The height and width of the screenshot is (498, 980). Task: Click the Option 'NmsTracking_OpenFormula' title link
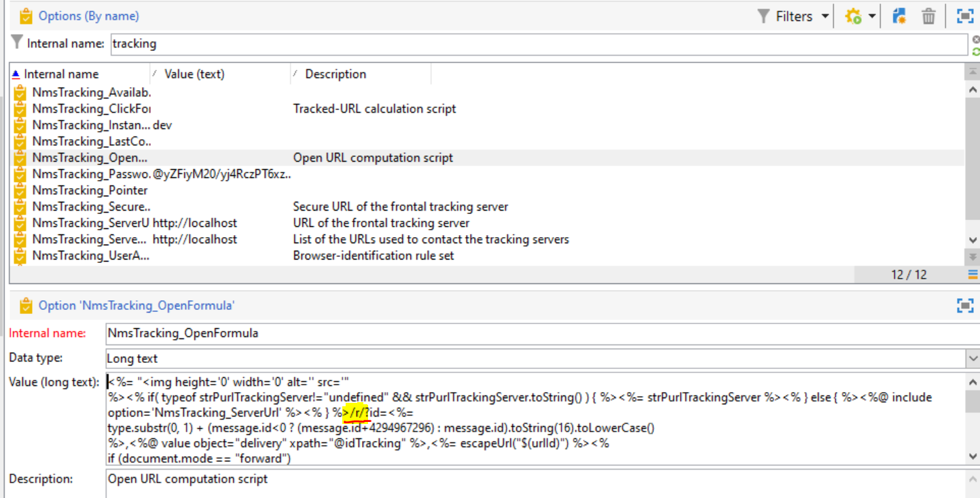(135, 305)
